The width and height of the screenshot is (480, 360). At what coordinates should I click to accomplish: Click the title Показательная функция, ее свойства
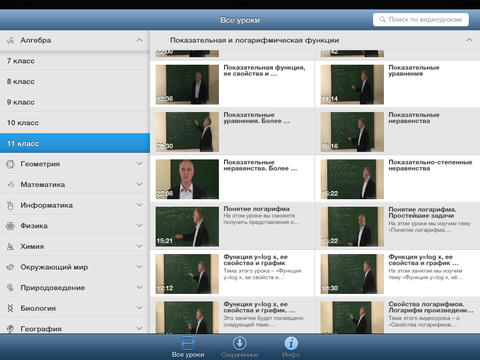264,71
